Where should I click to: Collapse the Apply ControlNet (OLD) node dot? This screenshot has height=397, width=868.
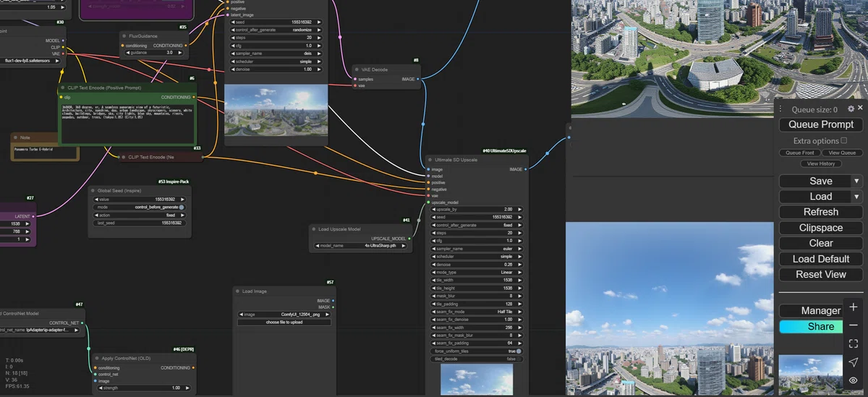tap(98, 359)
